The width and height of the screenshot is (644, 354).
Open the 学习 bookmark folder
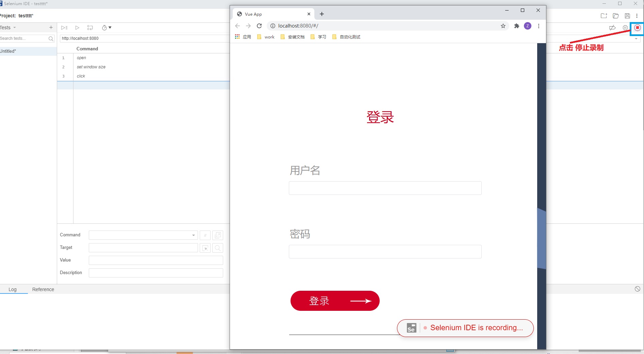[x=318, y=37]
